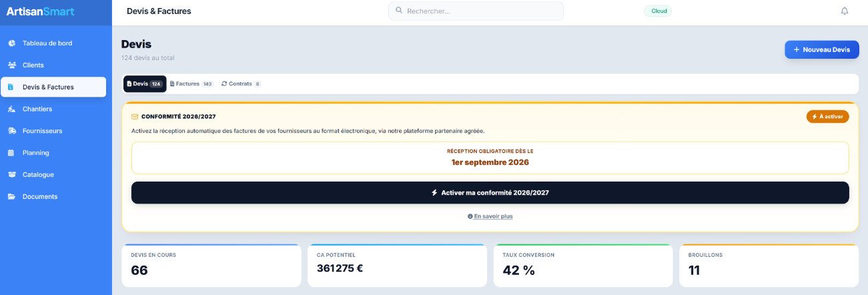Click the 'Devis & Factures' header title
Screen dimensions: 868x295
click(159, 11)
